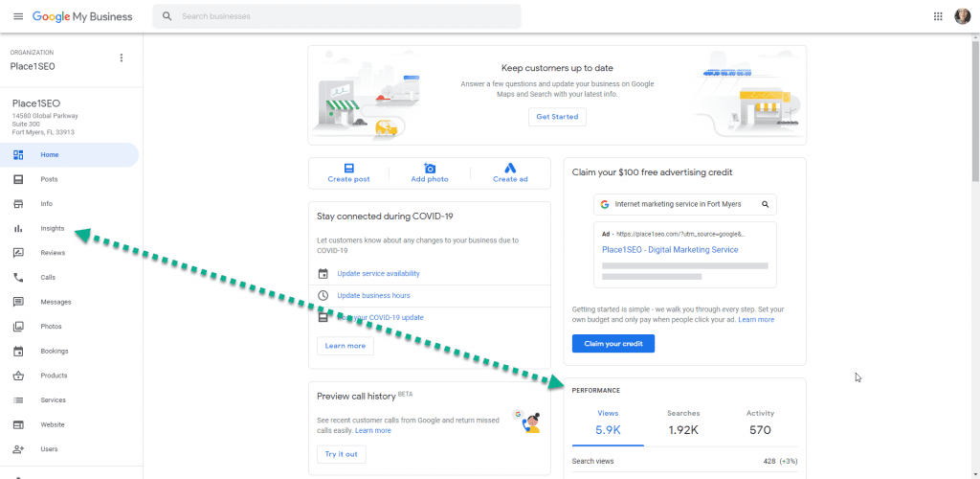Click the Search businesses input field

tap(337, 16)
